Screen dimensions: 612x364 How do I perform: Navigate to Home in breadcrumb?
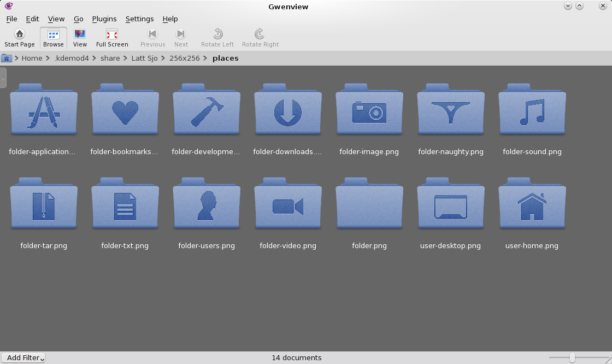tap(32, 58)
